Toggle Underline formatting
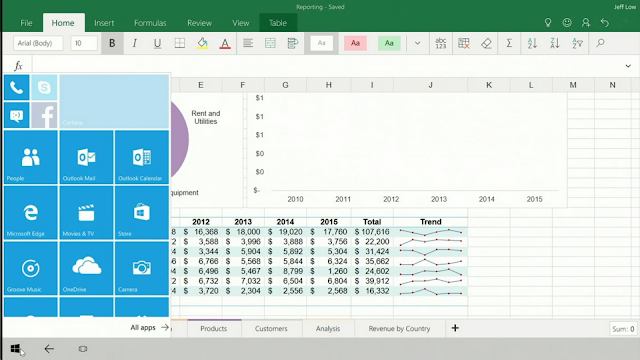 pyautogui.click(x=157, y=43)
